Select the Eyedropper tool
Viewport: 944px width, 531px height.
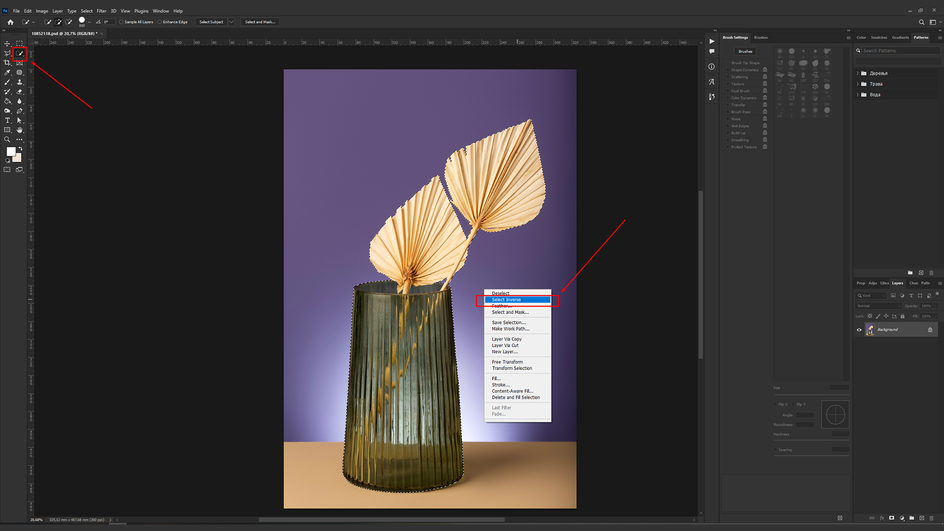click(7, 72)
